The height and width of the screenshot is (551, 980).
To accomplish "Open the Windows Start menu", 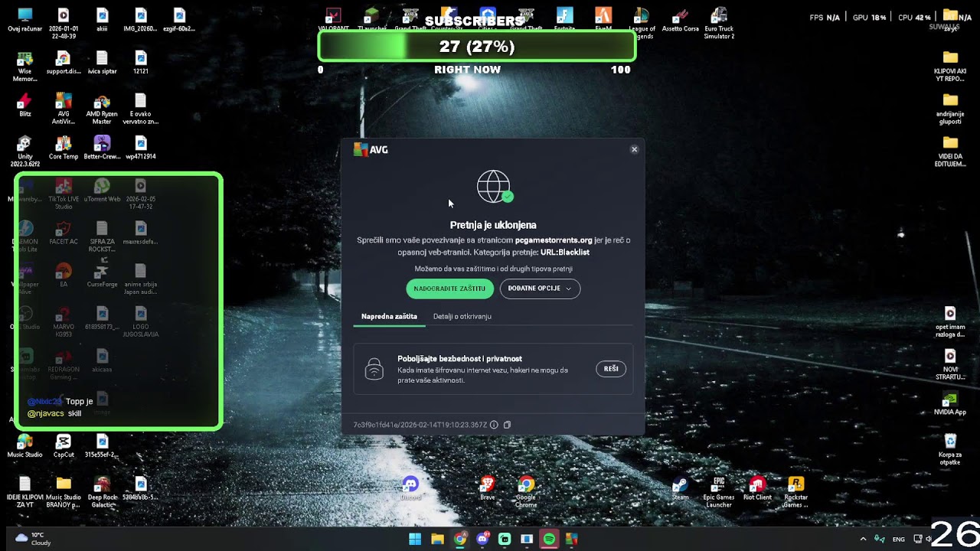I will [x=415, y=539].
